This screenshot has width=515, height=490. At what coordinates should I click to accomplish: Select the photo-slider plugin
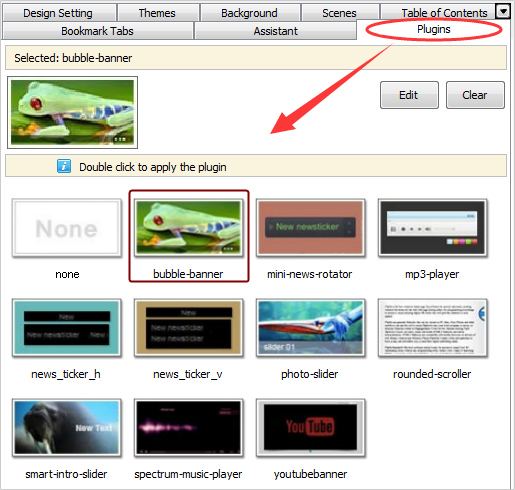click(311, 328)
